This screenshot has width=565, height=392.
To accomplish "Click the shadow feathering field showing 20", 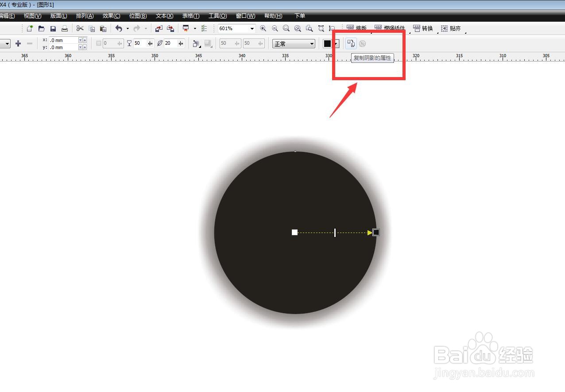I will (x=170, y=43).
